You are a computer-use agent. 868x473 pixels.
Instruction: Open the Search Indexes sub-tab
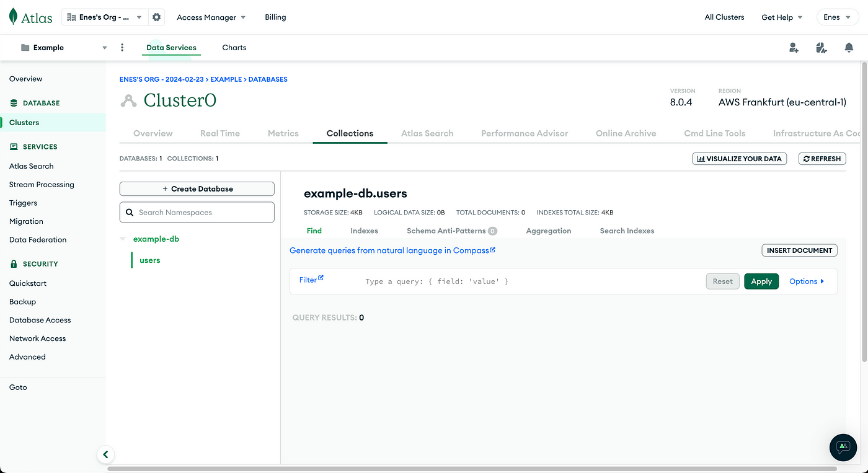click(627, 231)
